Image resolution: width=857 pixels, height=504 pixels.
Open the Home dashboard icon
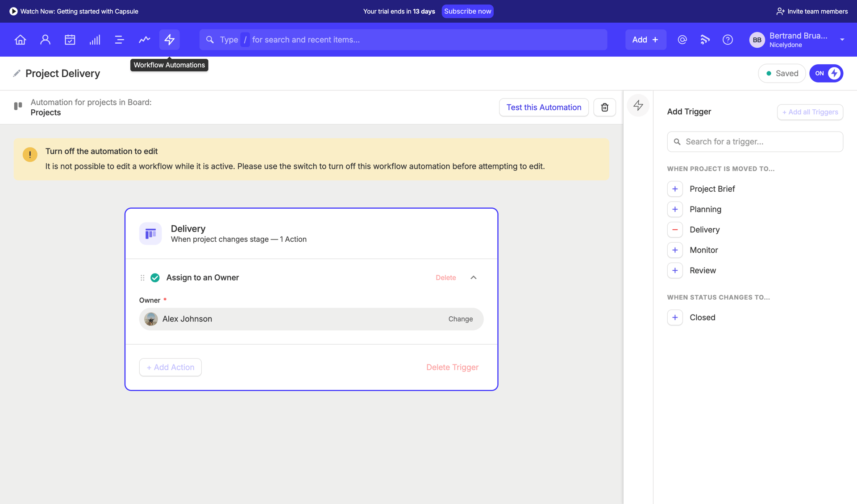(20, 39)
